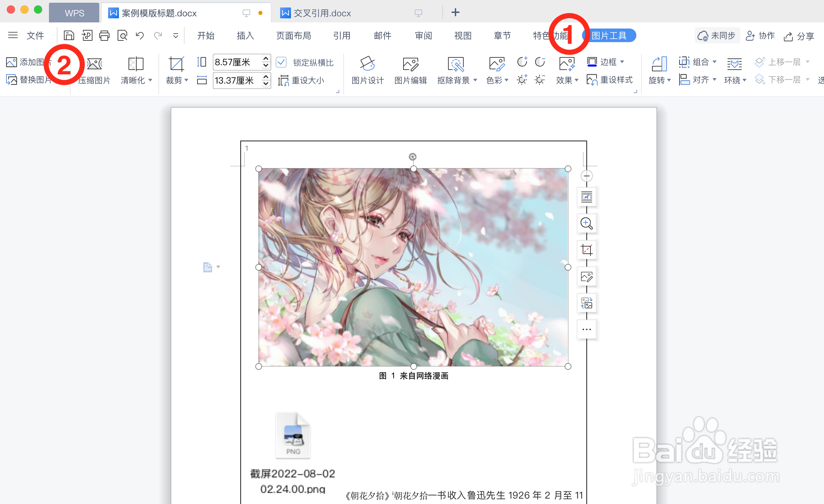This screenshot has width=824, height=504.
Task: Click 重设大小 reset size
Action: click(x=301, y=80)
